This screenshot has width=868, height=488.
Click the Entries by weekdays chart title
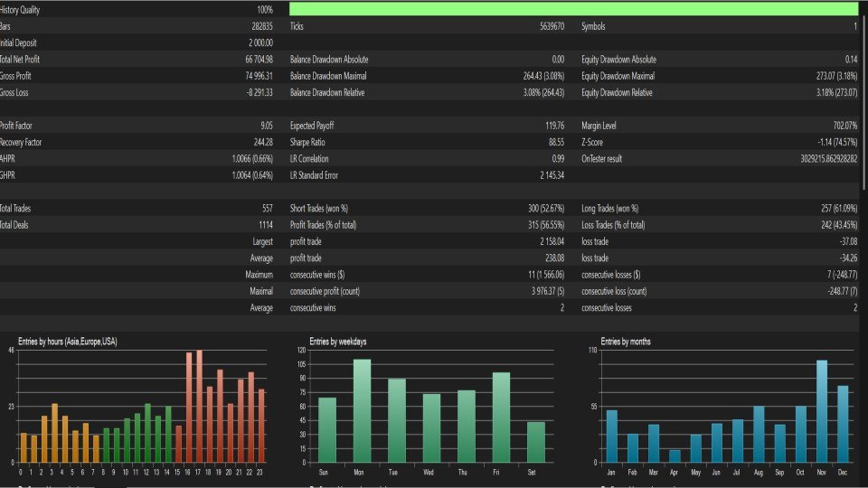pos(337,342)
